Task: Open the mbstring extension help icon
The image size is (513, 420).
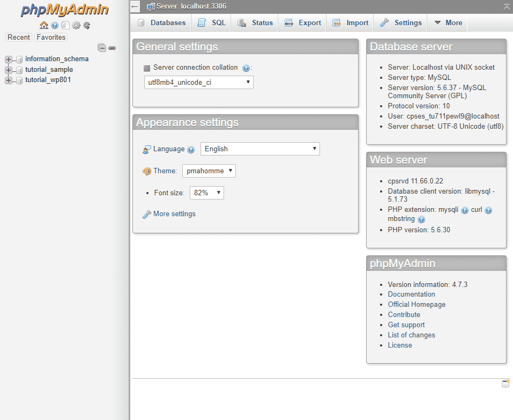Action: pos(421,219)
